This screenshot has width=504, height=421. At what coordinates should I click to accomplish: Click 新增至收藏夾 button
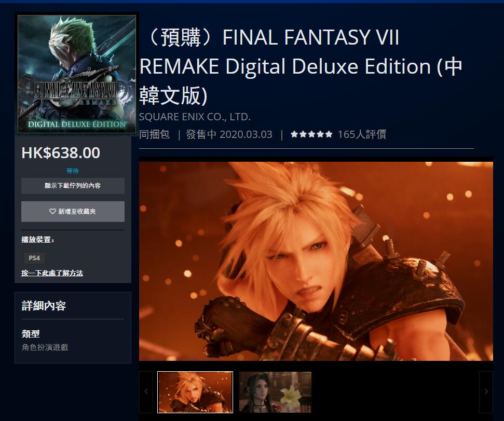coord(73,212)
